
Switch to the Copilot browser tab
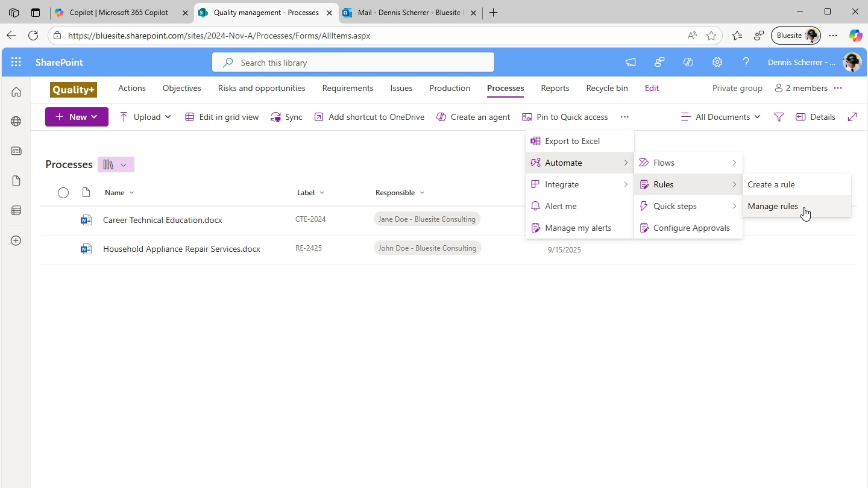(121, 13)
